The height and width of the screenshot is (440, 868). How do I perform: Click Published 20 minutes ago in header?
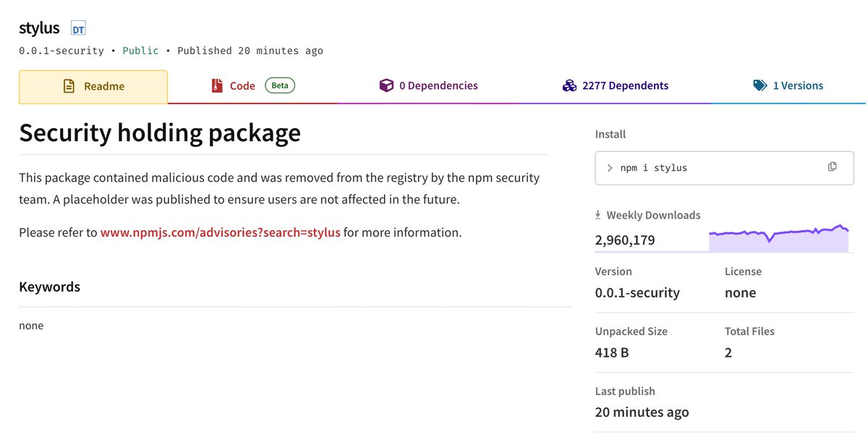coord(250,51)
